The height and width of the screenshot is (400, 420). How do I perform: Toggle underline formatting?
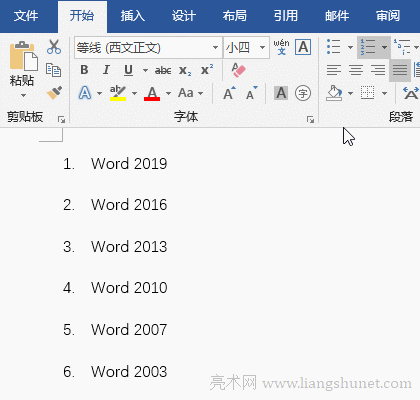(128, 70)
